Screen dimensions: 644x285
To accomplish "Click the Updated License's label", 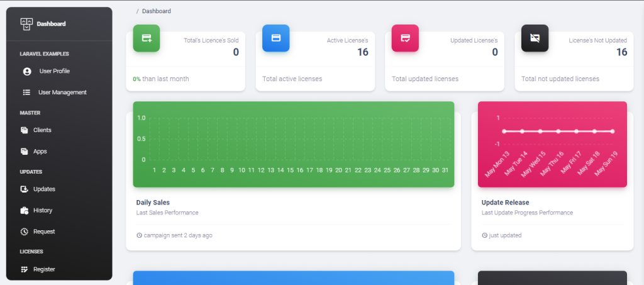I will pyautogui.click(x=474, y=41).
